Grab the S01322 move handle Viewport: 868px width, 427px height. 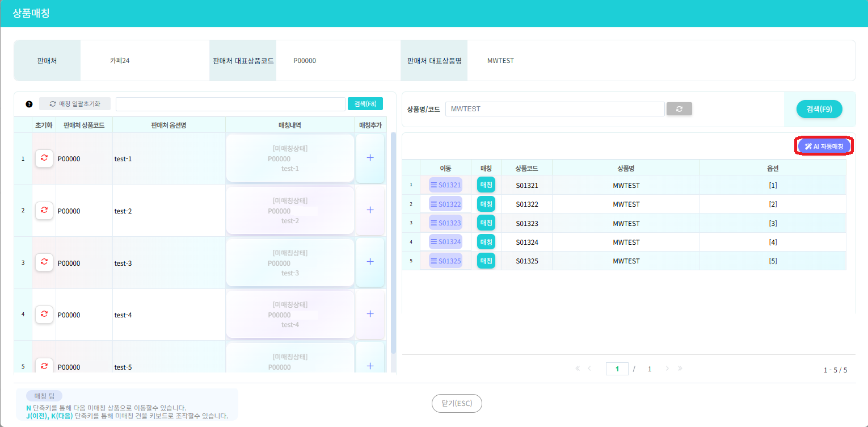[445, 204]
